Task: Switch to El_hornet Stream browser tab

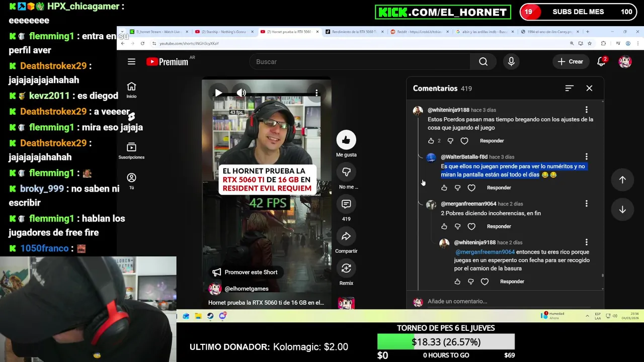Action: (158, 32)
